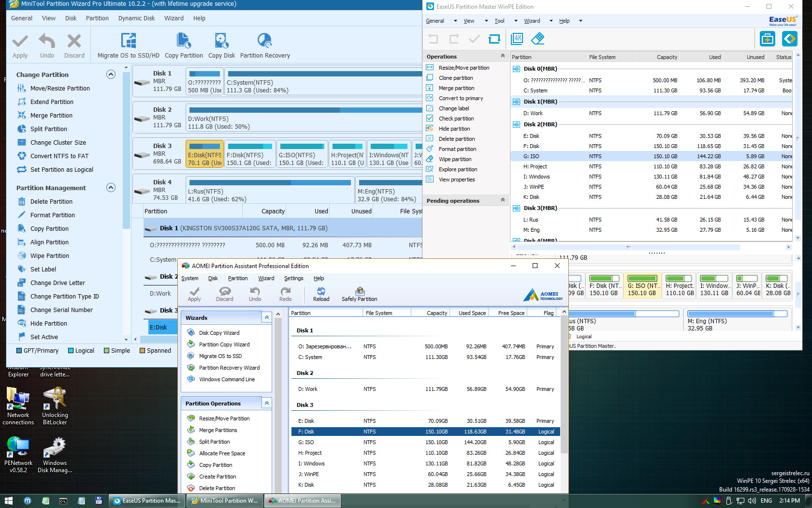Screen dimensions: 812x508
Task: Click Apply checkmark in AOMEI toolbar
Action: click(x=194, y=294)
